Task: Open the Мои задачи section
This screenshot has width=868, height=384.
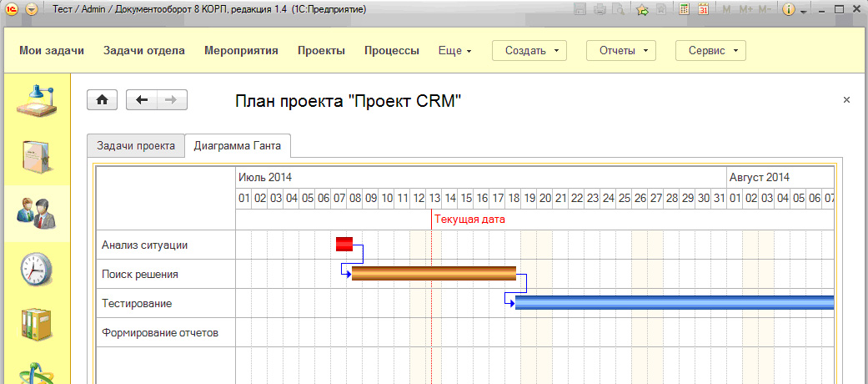Action: [52, 51]
